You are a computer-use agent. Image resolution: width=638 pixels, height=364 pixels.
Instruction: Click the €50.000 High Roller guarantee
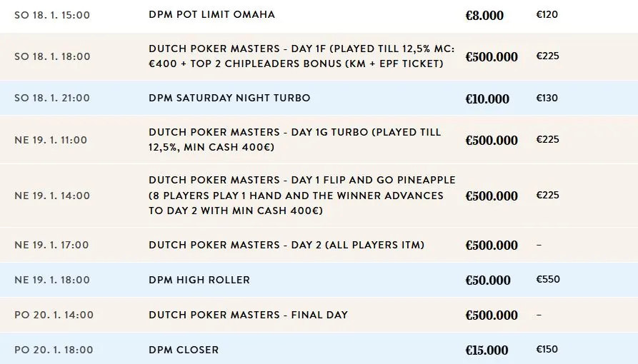point(487,280)
